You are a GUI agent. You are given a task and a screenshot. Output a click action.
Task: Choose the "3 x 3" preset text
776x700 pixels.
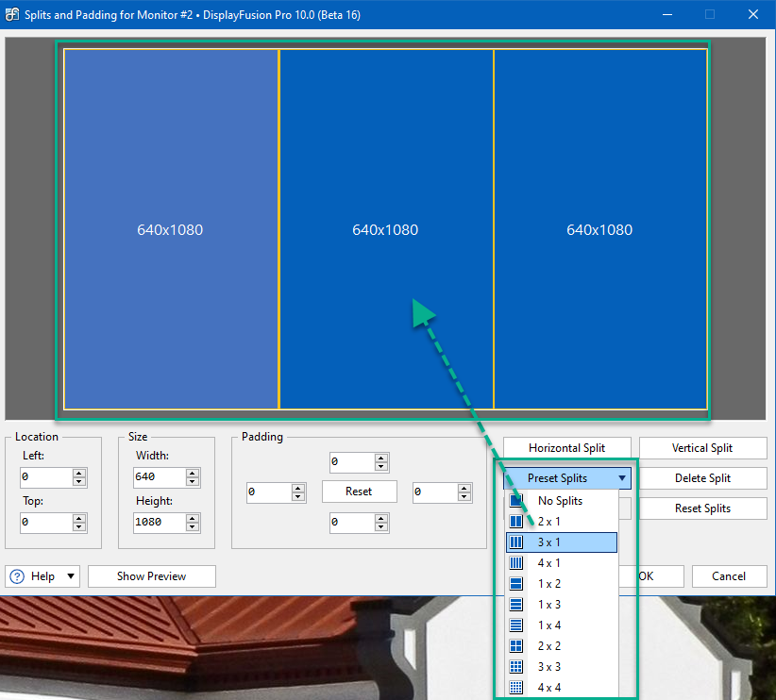click(x=548, y=667)
